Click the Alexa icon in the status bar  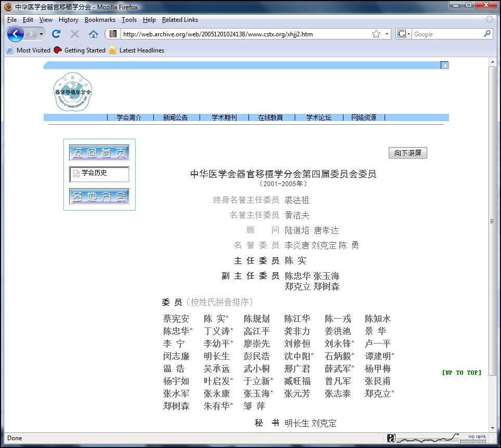pyautogui.click(x=391, y=438)
